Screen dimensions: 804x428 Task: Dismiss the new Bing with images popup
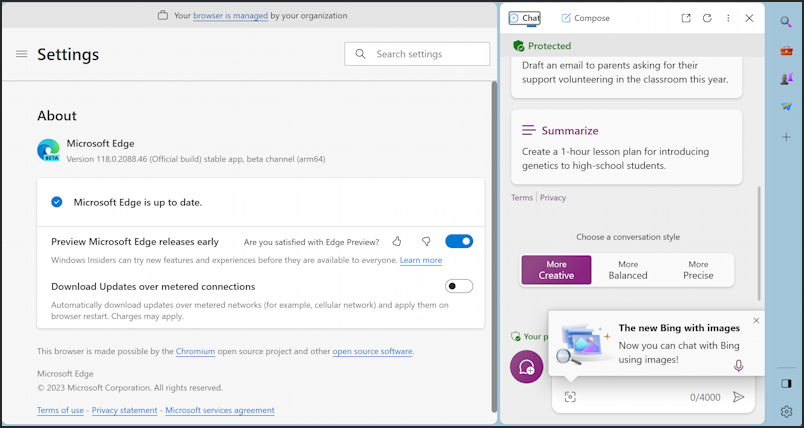pyautogui.click(x=756, y=320)
